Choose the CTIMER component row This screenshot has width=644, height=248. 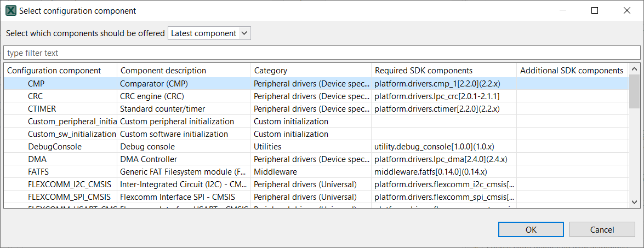[x=42, y=109]
